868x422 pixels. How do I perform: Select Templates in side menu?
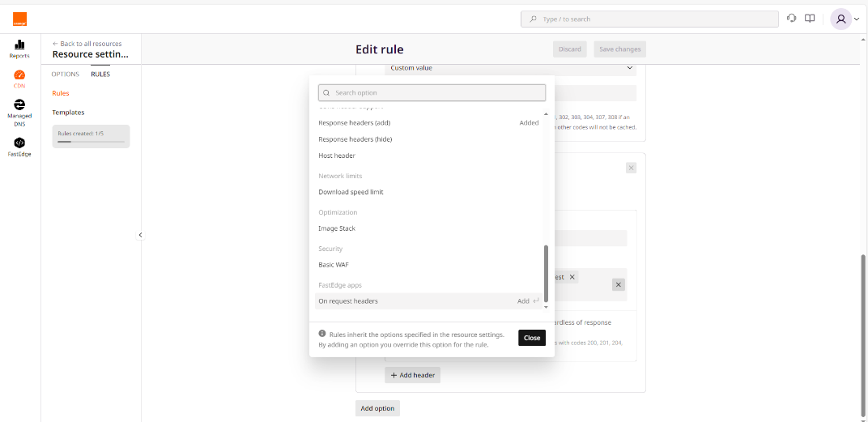pyautogui.click(x=68, y=113)
